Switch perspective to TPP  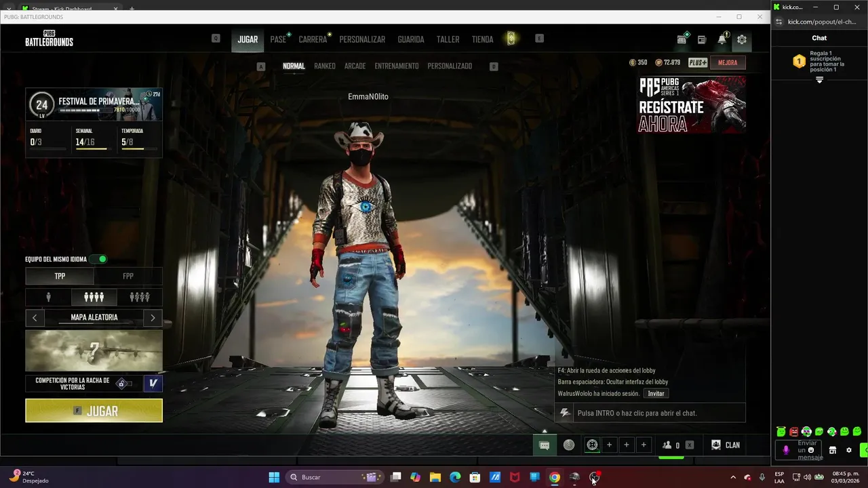point(60,276)
